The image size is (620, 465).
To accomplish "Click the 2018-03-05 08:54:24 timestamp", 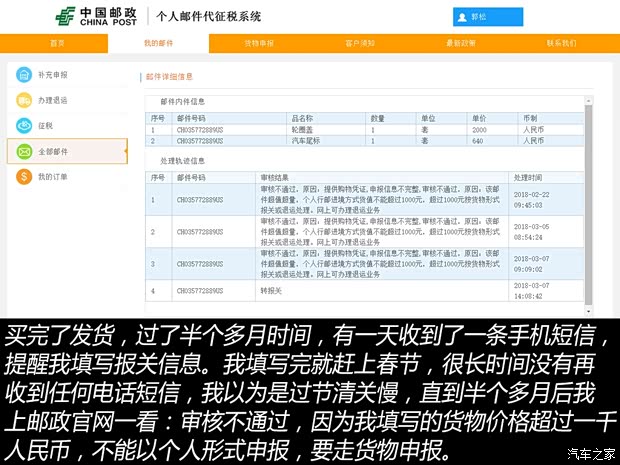I will tap(531, 232).
